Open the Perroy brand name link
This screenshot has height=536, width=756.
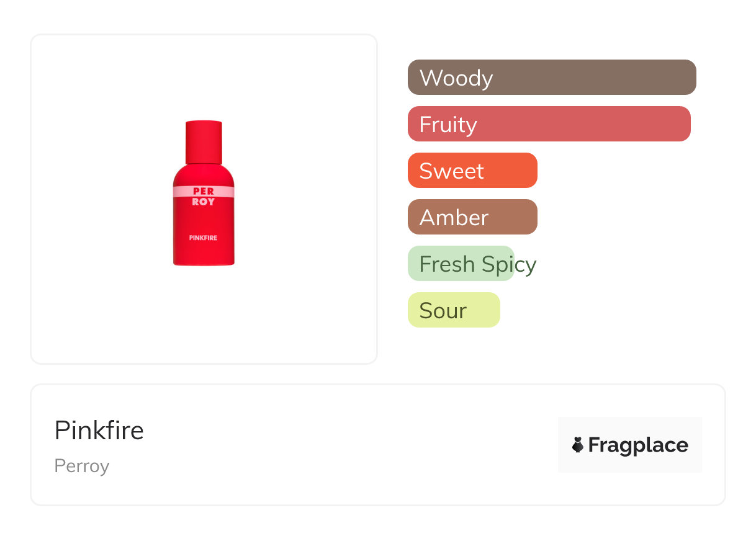(x=82, y=466)
